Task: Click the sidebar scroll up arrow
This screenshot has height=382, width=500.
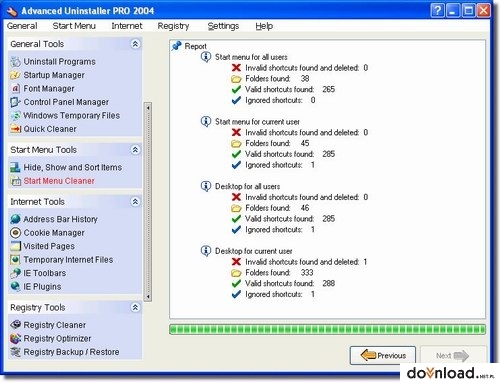Action: point(148,108)
